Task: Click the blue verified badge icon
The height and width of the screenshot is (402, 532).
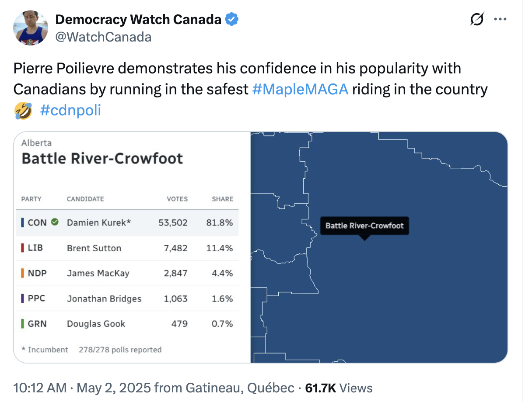Action: pyautogui.click(x=232, y=19)
